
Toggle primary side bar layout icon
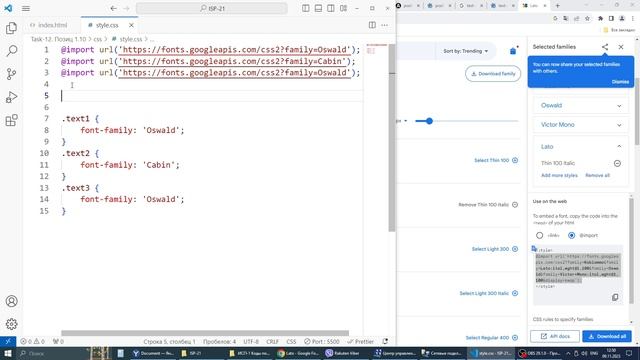tap(305, 8)
